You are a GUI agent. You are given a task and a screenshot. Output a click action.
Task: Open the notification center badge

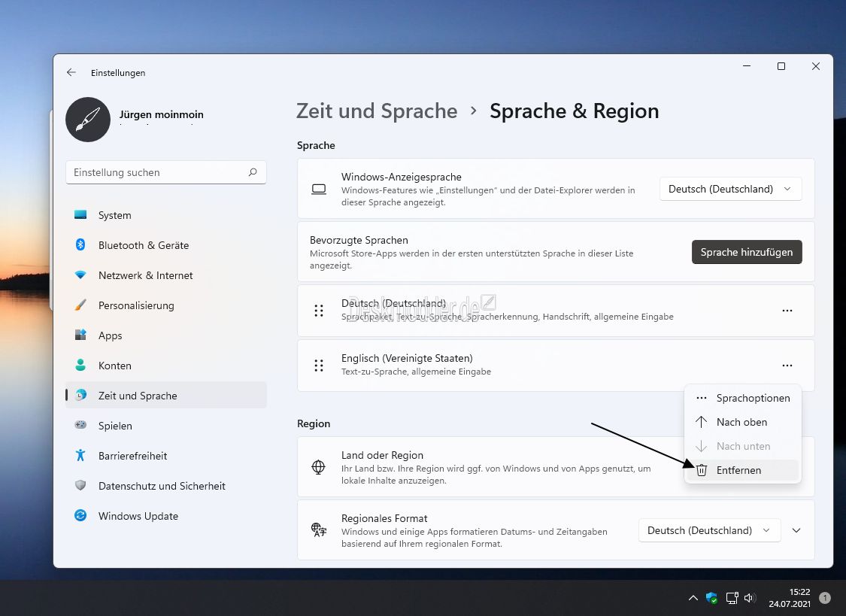[x=825, y=598]
